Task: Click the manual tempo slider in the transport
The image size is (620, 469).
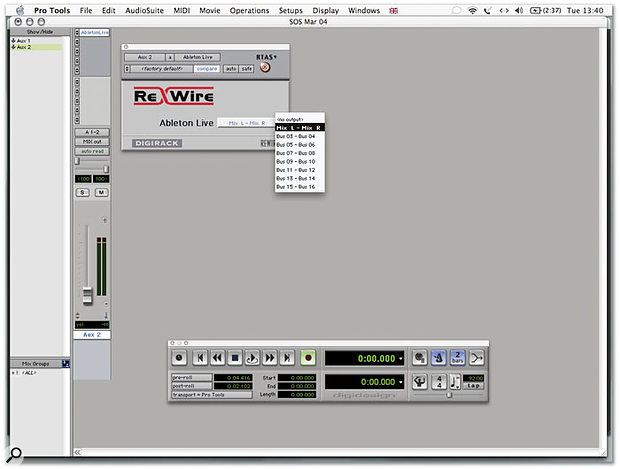Action: (x=449, y=395)
